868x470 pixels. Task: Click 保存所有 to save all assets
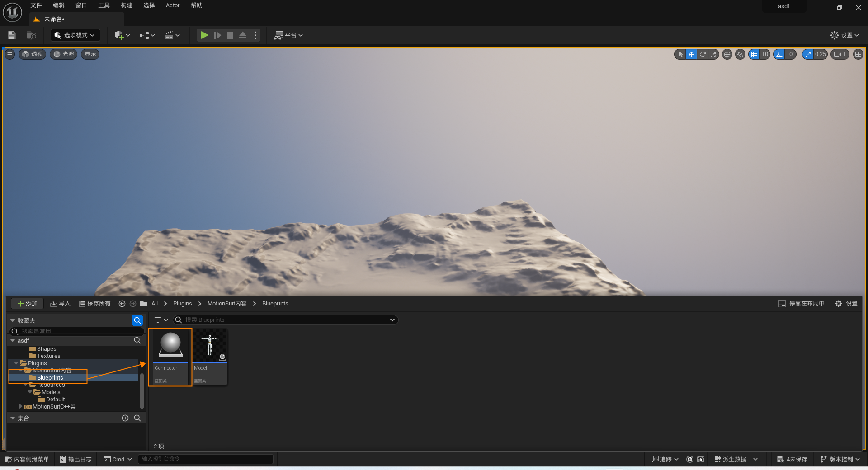[95, 304]
